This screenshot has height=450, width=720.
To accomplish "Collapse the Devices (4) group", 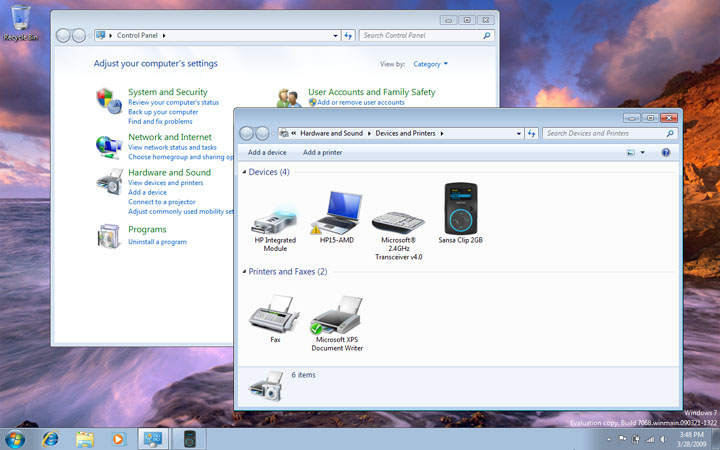I will (x=243, y=173).
